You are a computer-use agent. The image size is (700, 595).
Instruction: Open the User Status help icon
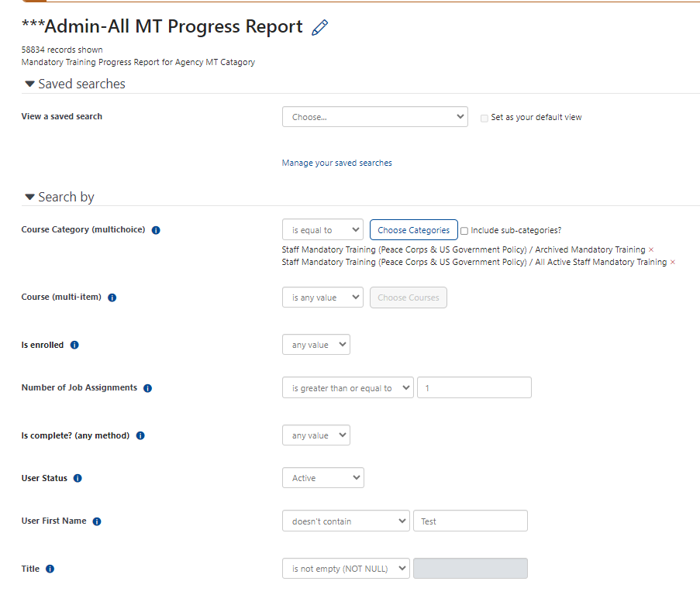coord(78,478)
